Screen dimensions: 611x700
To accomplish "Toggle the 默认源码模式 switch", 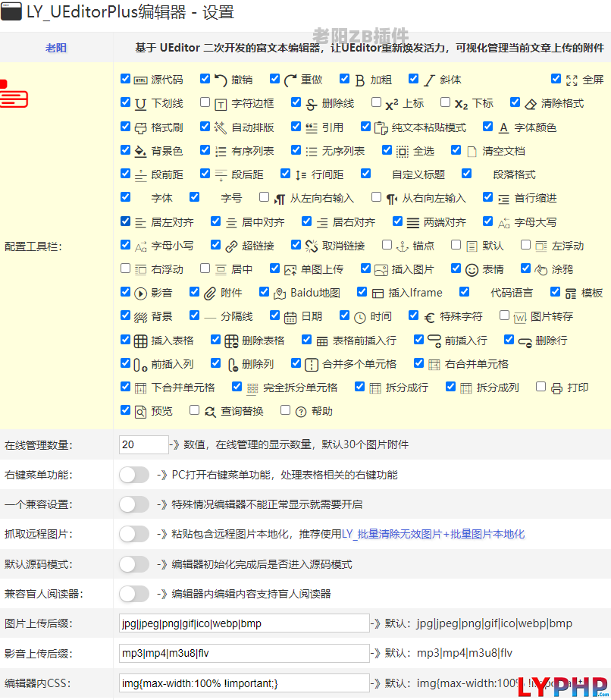I will pos(134,564).
